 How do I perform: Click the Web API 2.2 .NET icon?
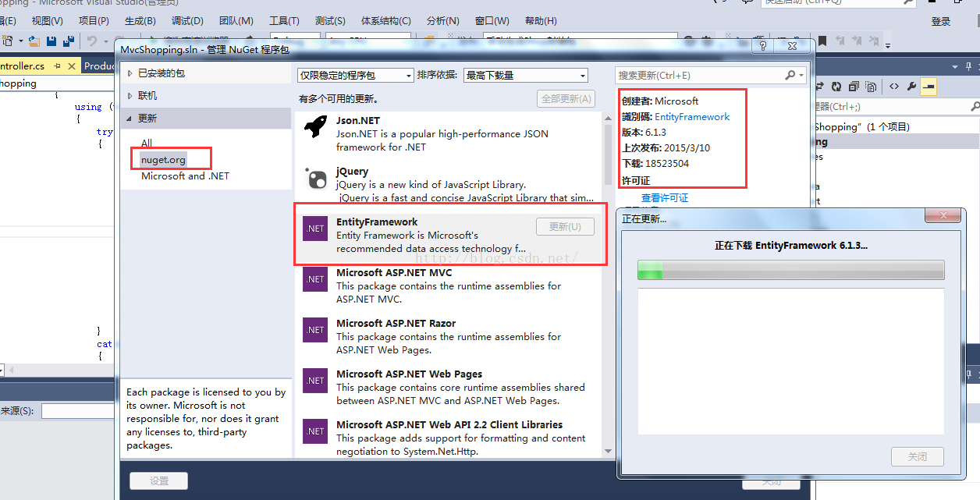tap(315, 431)
